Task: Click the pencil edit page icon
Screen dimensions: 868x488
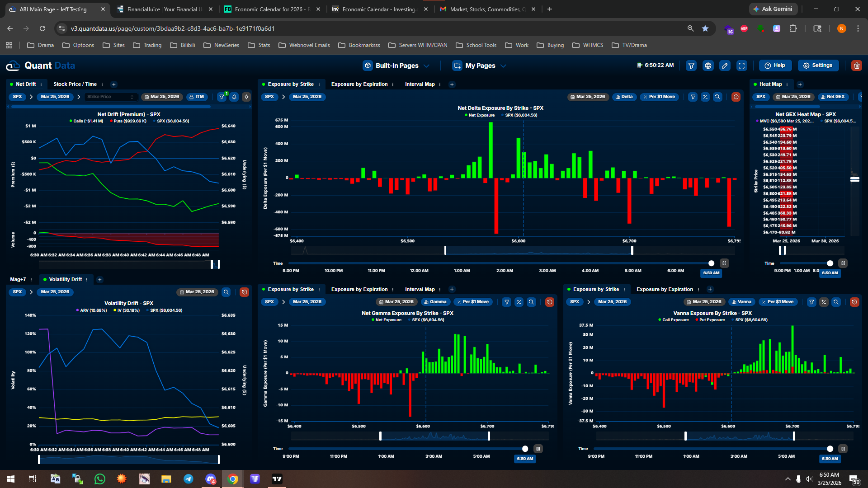Action: point(725,66)
